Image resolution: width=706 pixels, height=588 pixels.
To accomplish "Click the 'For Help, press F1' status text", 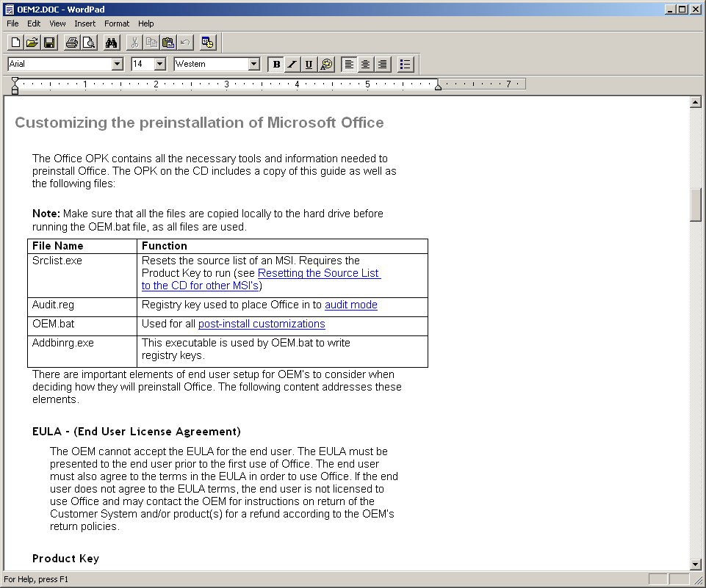I will (x=36, y=579).
